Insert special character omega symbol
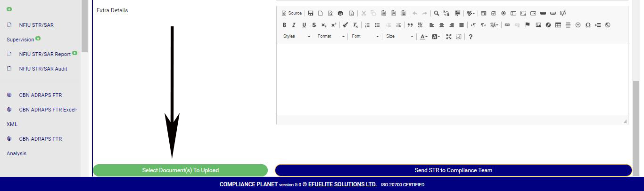Viewport: 644px width, 191px height. coord(588,25)
